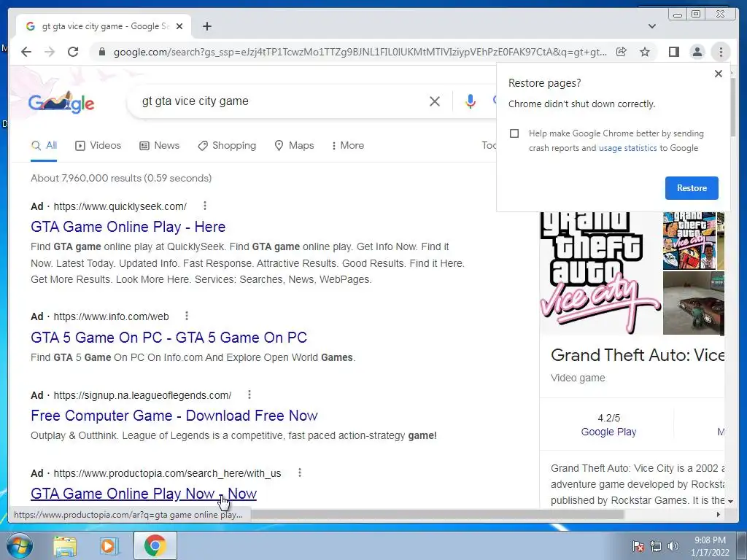747x560 pixels.
Task: Open options for leagueoflegends.com ad
Action: [x=249, y=394]
